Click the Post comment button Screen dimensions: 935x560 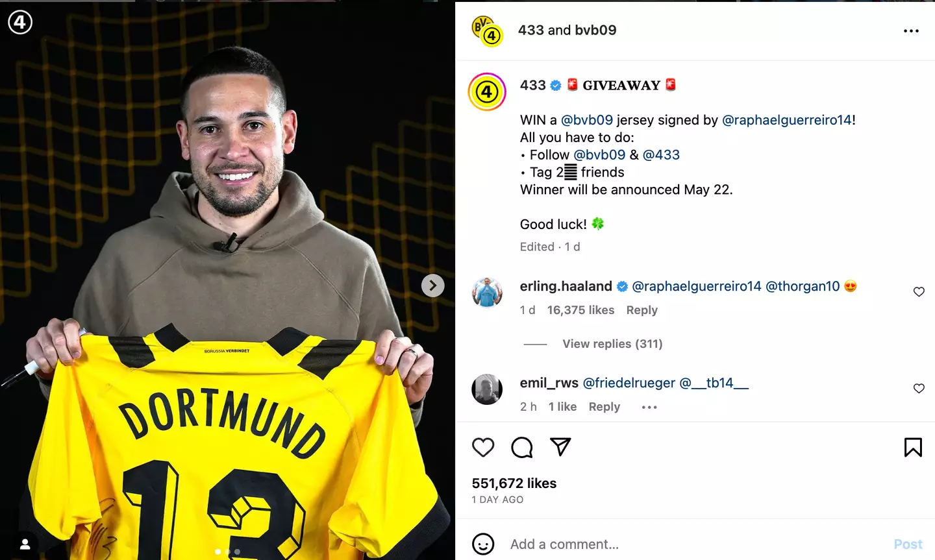[x=908, y=544]
